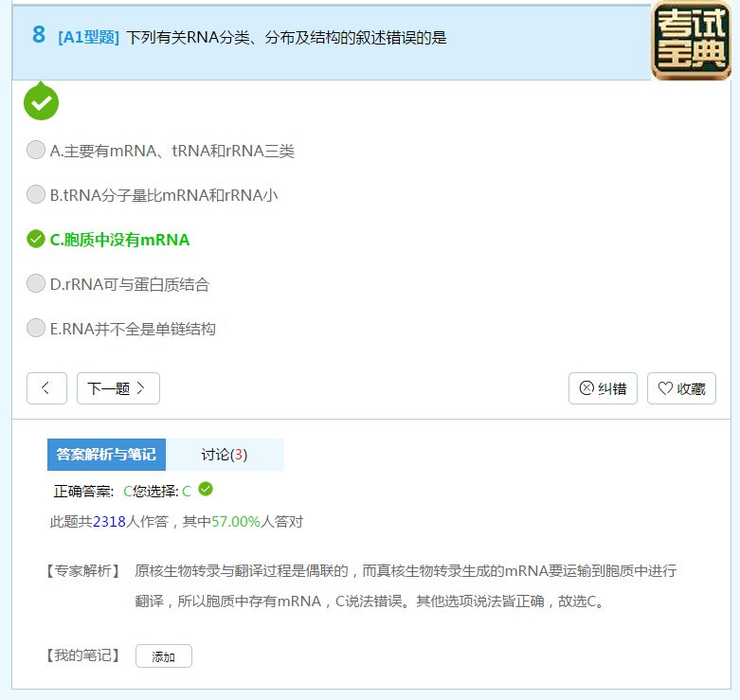Click the question stem 下列有关RNA分类 text
Viewport: 740px width, 700px height.
(x=286, y=37)
